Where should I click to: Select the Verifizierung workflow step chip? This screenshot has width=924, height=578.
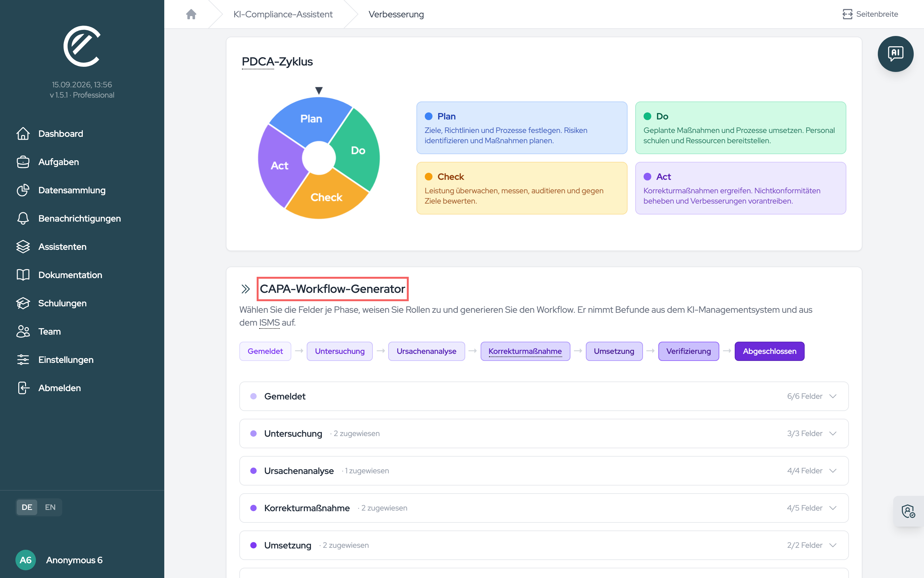[689, 351]
